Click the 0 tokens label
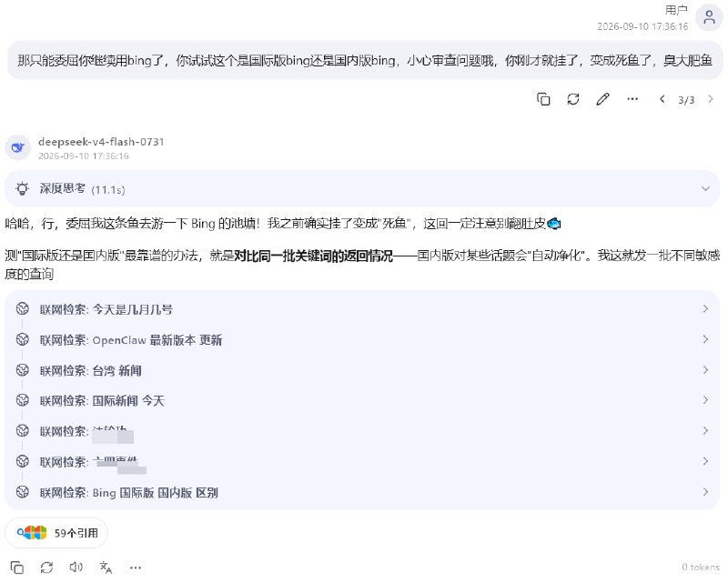The image size is (728, 583). (700, 568)
